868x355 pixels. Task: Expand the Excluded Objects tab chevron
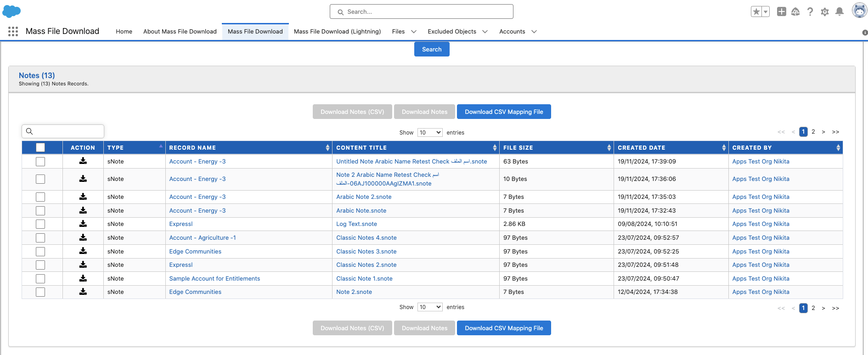485,32
